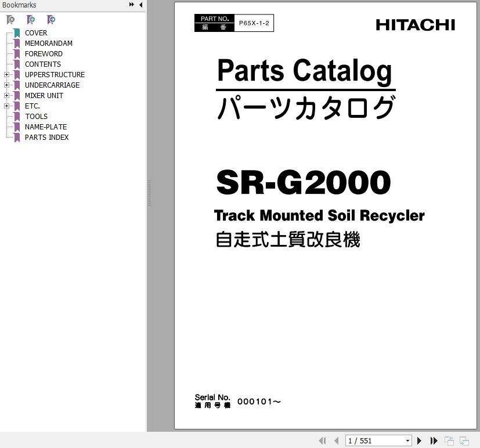The image size is (480, 448).
Task: Click the PARTS INDEX bookmark ribbon icon
Action: 17,138
